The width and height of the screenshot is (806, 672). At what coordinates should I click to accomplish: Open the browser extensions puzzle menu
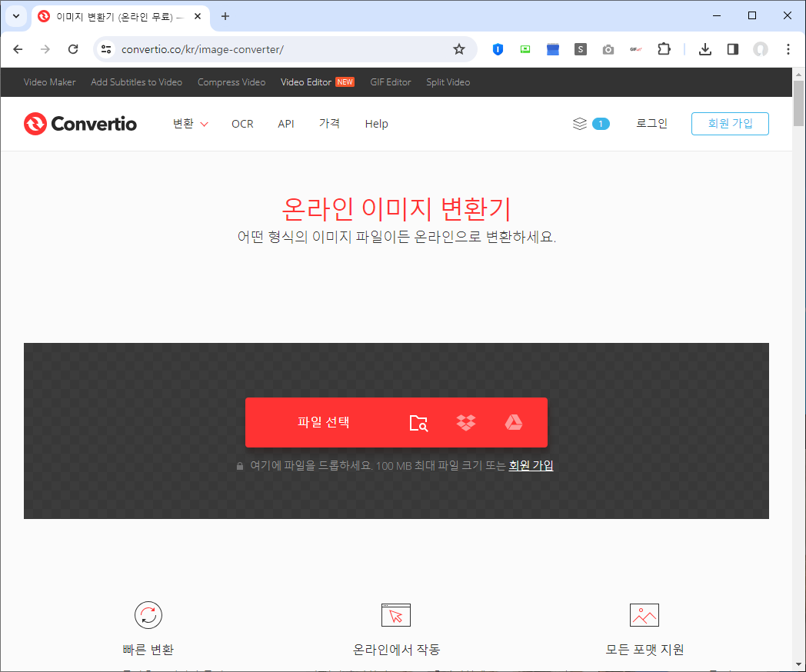[x=664, y=48]
